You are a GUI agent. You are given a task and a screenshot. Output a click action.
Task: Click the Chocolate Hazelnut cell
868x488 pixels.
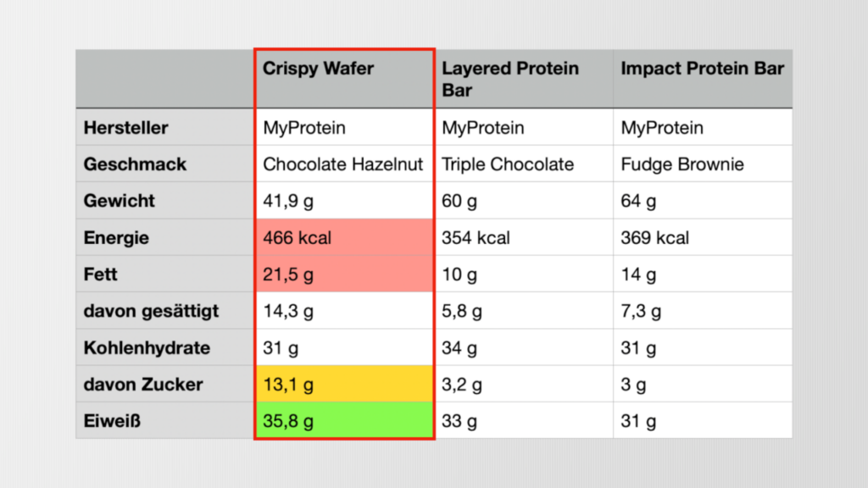click(x=344, y=164)
